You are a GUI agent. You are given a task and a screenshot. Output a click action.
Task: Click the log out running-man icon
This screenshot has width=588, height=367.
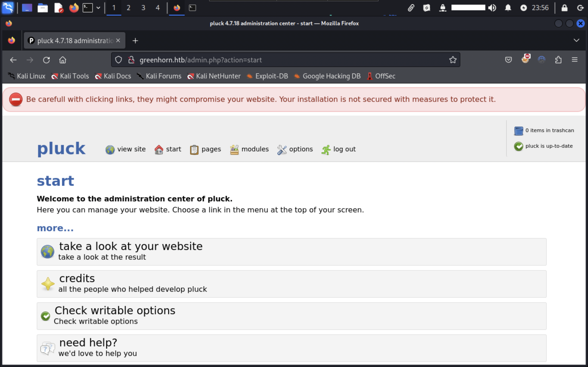point(326,150)
